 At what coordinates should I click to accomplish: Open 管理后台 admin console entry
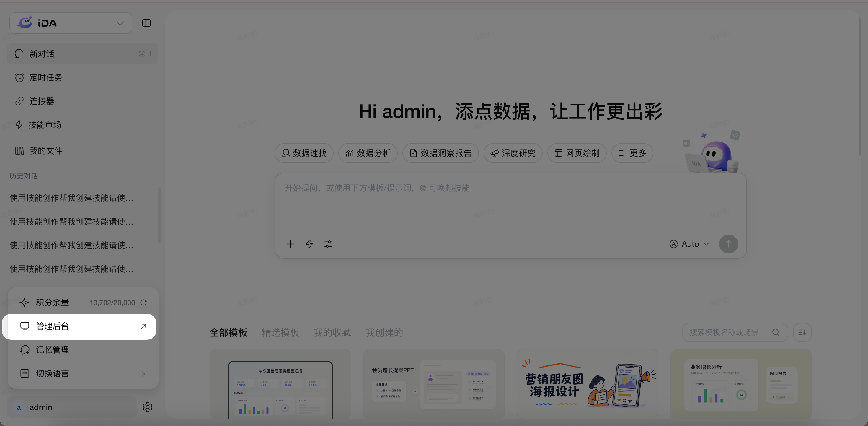79,326
